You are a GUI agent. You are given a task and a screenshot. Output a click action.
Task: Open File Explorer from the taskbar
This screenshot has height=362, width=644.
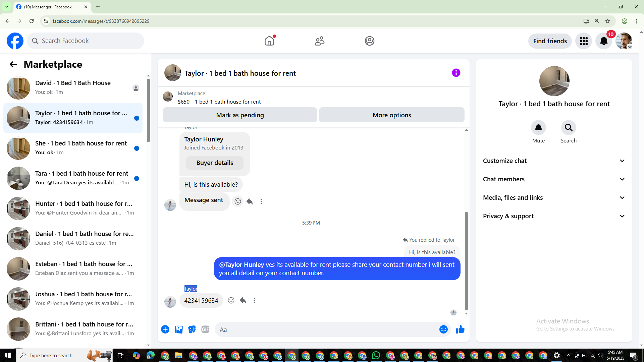(178, 355)
